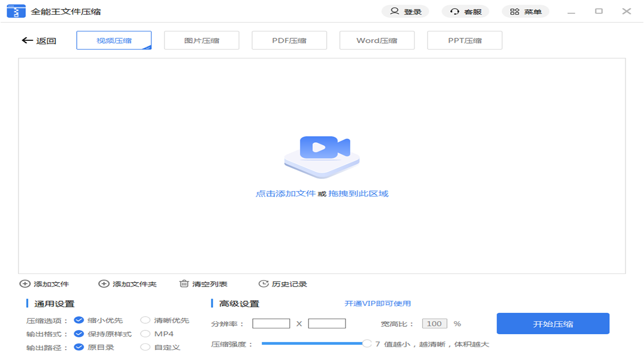Click the first 分辨率 input field

[x=271, y=323]
